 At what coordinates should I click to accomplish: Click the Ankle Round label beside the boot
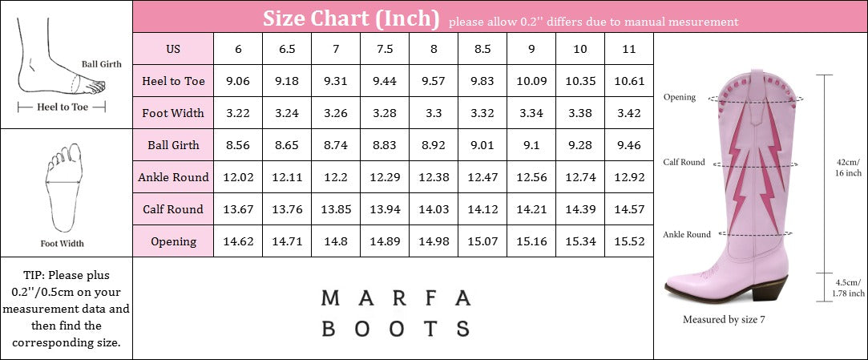pyautogui.click(x=686, y=235)
